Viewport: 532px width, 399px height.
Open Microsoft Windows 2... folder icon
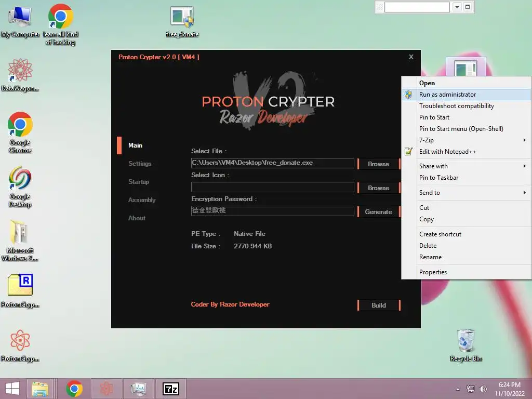[20, 241]
